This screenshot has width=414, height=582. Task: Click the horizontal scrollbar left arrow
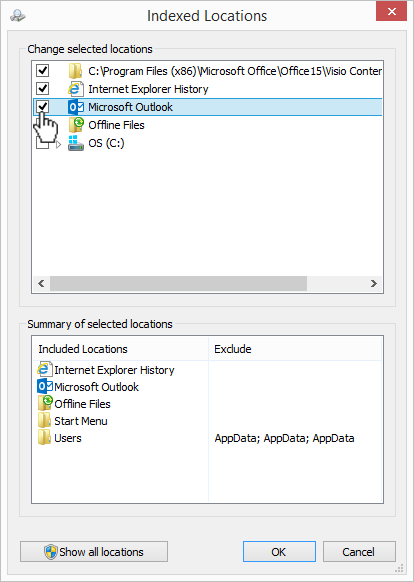pos(41,284)
